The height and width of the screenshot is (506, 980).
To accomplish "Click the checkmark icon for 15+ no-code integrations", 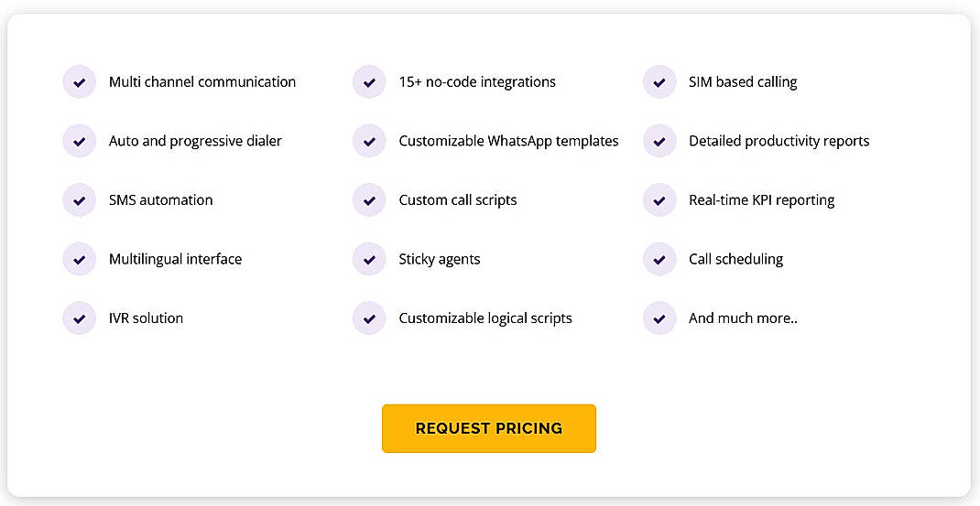I will pyautogui.click(x=369, y=82).
